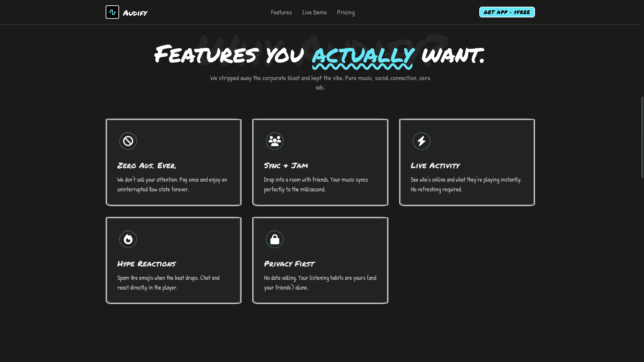Viewport: 644px width, 362px height.
Task: Select the Audify brand name in the header
Action: point(136,12)
